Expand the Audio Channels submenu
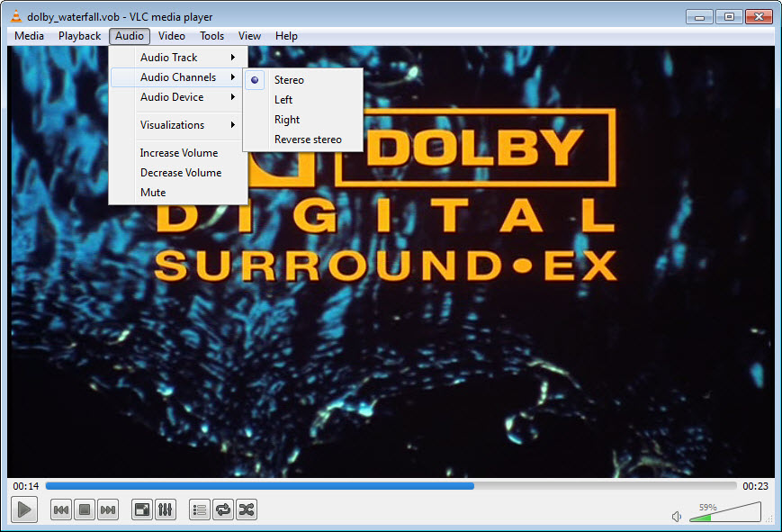The height and width of the screenshot is (532, 782). click(178, 77)
